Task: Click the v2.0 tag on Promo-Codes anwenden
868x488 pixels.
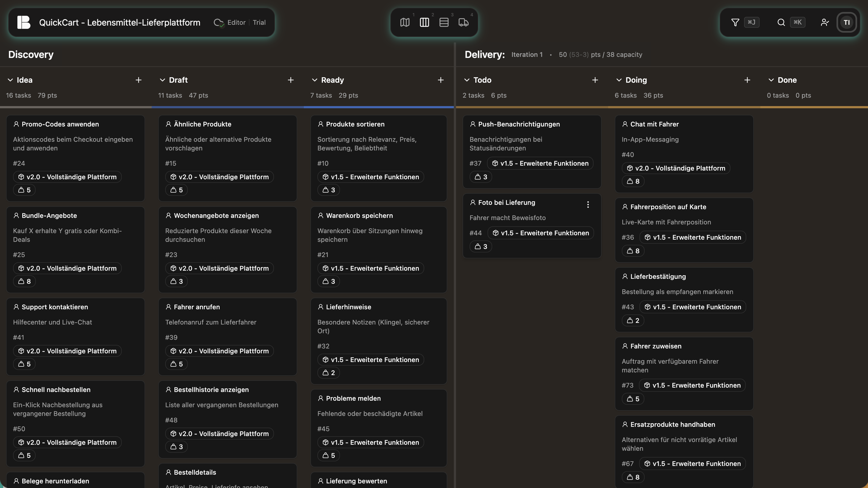Action: point(67,176)
